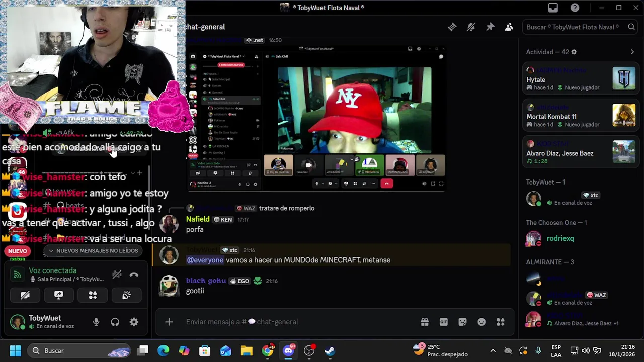Viewport: 644px width, 362px height.
Task: Click the chat-general channel title
Action: click(205, 27)
